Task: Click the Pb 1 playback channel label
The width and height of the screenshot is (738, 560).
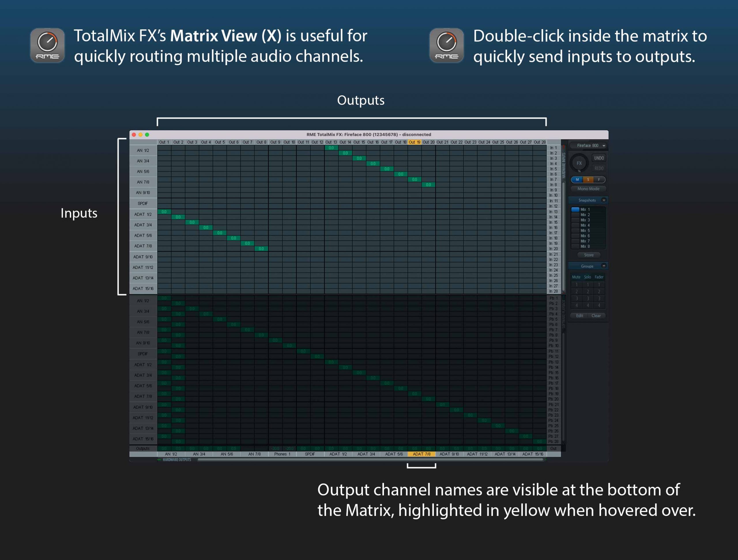Action: coord(553,298)
